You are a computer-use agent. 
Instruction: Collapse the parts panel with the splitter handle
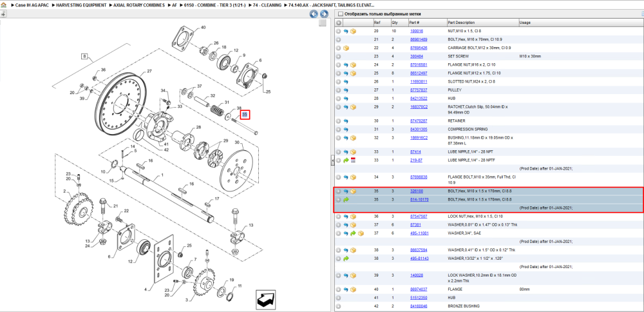(x=332, y=161)
